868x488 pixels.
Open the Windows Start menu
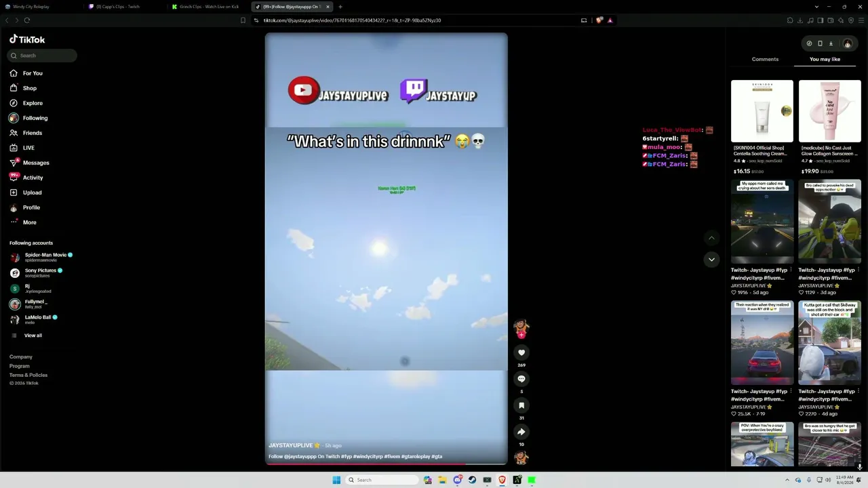pyautogui.click(x=336, y=480)
